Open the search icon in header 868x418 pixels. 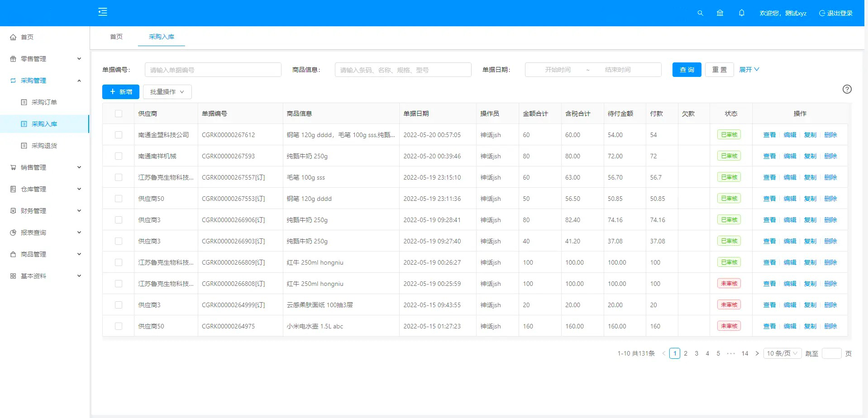700,13
